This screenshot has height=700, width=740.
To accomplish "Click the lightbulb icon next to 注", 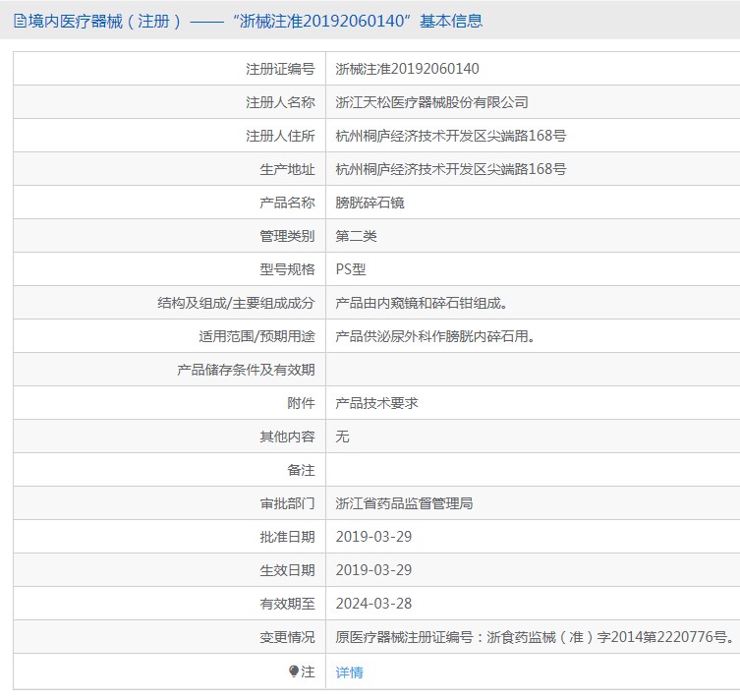I will coord(294,671).
